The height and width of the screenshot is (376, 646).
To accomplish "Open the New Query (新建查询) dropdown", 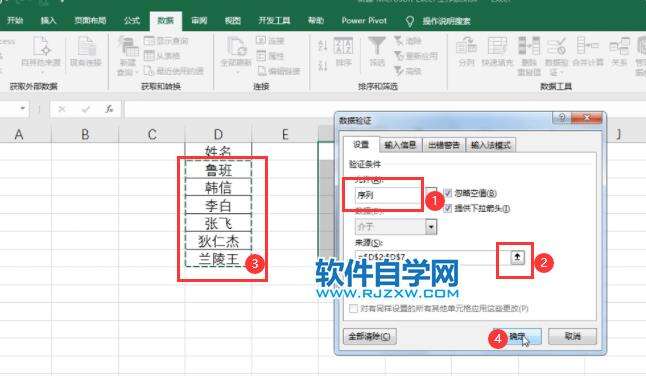I will point(128,56).
